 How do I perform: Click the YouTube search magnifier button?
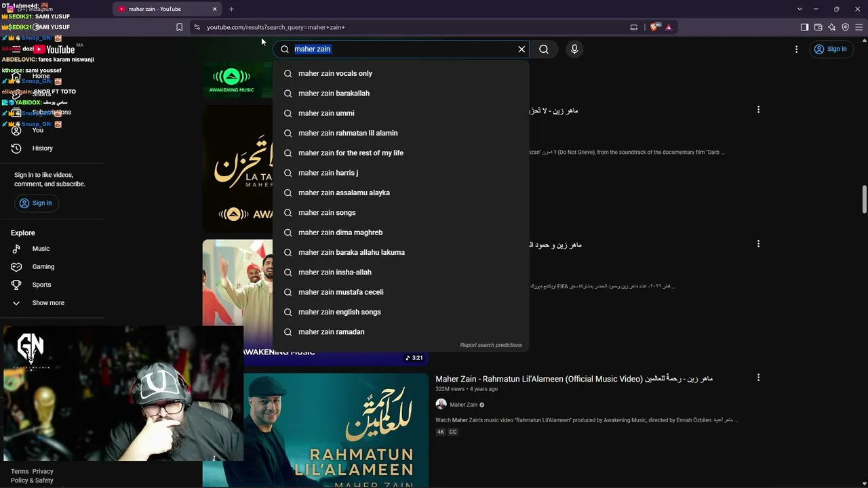544,49
